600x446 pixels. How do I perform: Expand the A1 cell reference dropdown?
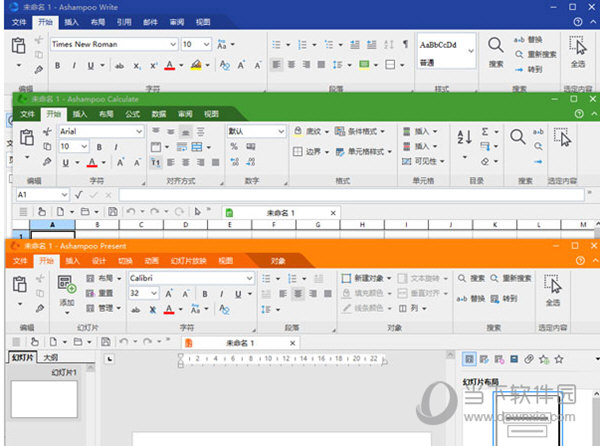(63, 195)
